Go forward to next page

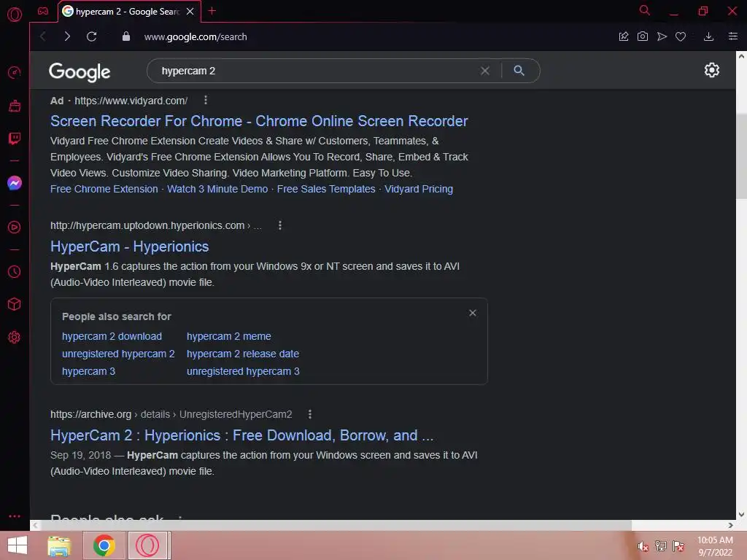click(67, 36)
